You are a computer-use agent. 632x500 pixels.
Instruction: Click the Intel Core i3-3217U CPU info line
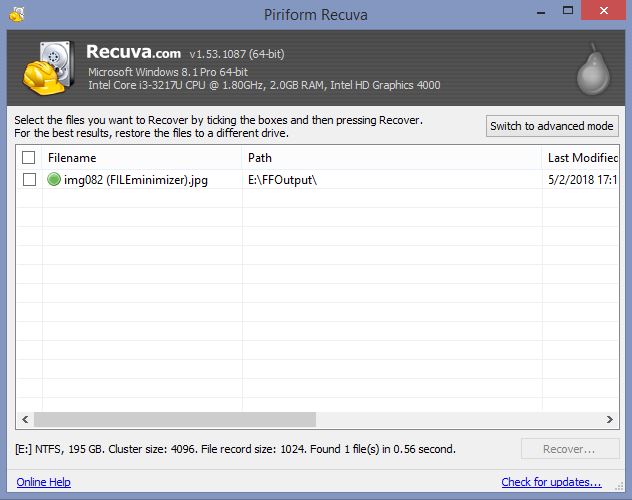264,85
